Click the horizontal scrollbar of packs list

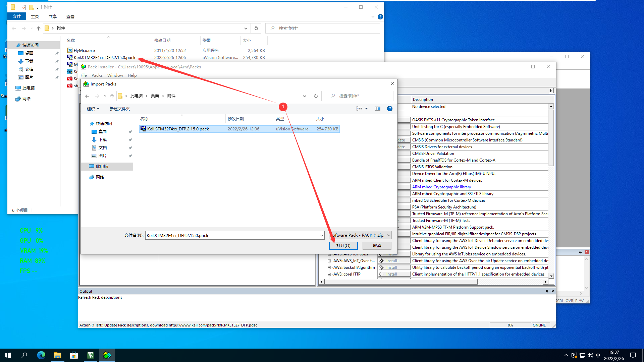[401, 282]
